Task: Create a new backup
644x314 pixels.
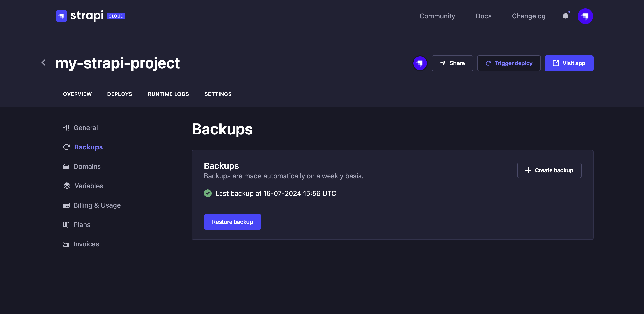Action: 549,170
